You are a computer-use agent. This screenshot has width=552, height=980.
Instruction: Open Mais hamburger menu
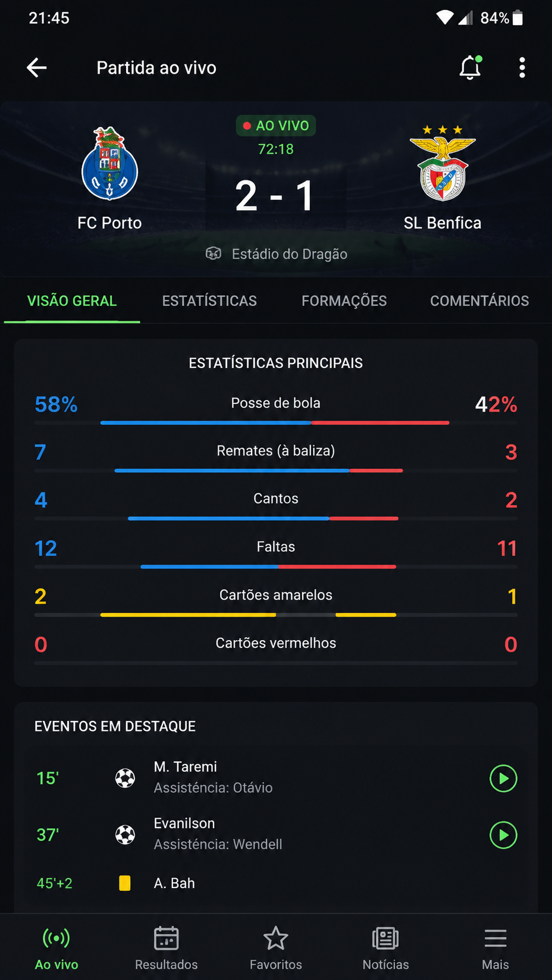coord(495,938)
